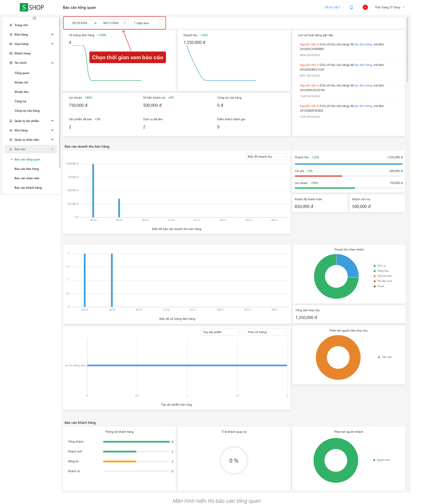Viewport: 422px width, 504px height.
Task: Click the start date 28/10/2024 field
Action: tap(79, 23)
